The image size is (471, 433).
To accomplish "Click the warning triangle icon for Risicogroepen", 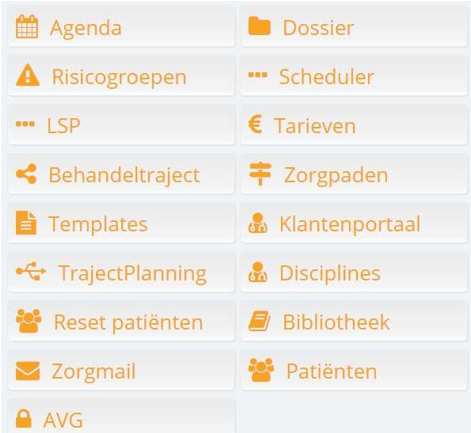I will [27, 76].
